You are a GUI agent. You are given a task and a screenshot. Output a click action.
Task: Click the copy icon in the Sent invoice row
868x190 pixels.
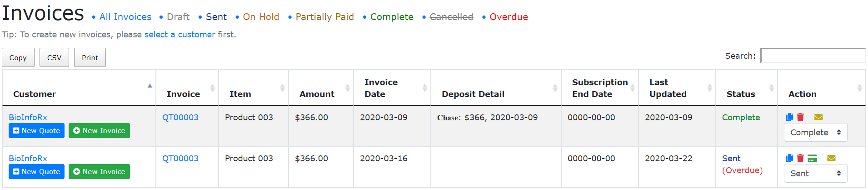[x=789, y=158]
